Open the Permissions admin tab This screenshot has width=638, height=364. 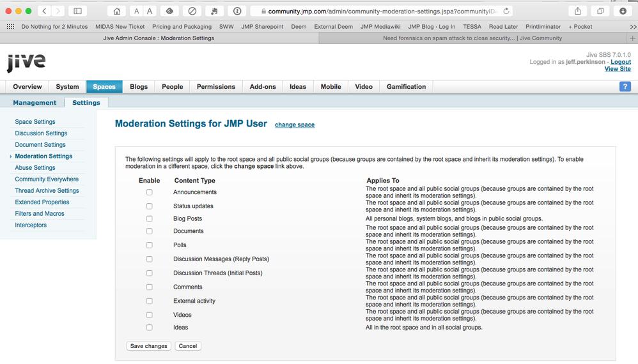point(216,87)
